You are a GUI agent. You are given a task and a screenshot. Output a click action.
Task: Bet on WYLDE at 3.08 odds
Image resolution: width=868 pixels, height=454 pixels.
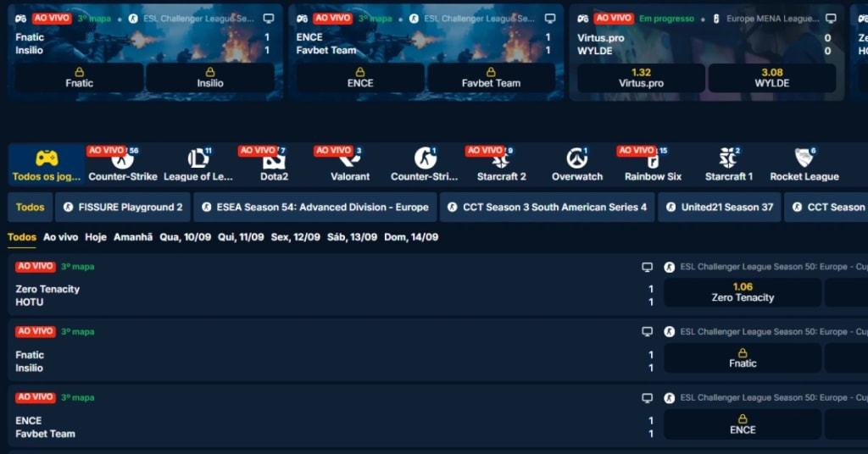pos(771,77)
